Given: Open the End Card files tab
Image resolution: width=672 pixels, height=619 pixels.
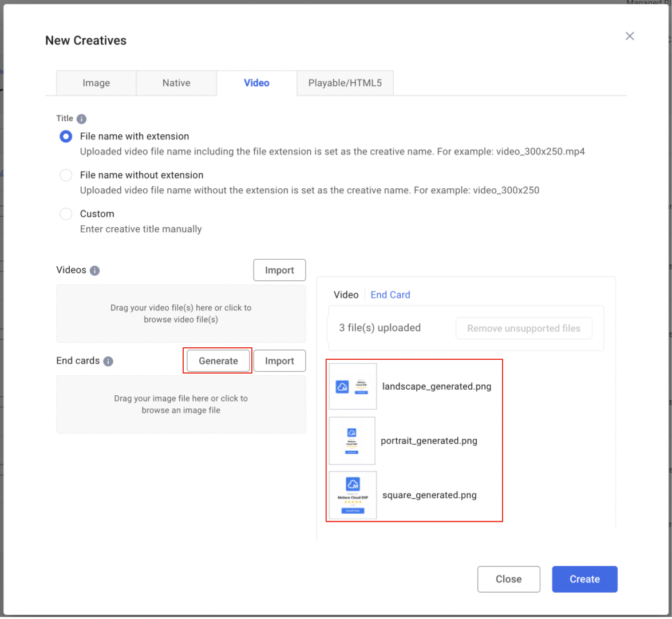Looking at the screenshot, I should click(x=390, y=295).
